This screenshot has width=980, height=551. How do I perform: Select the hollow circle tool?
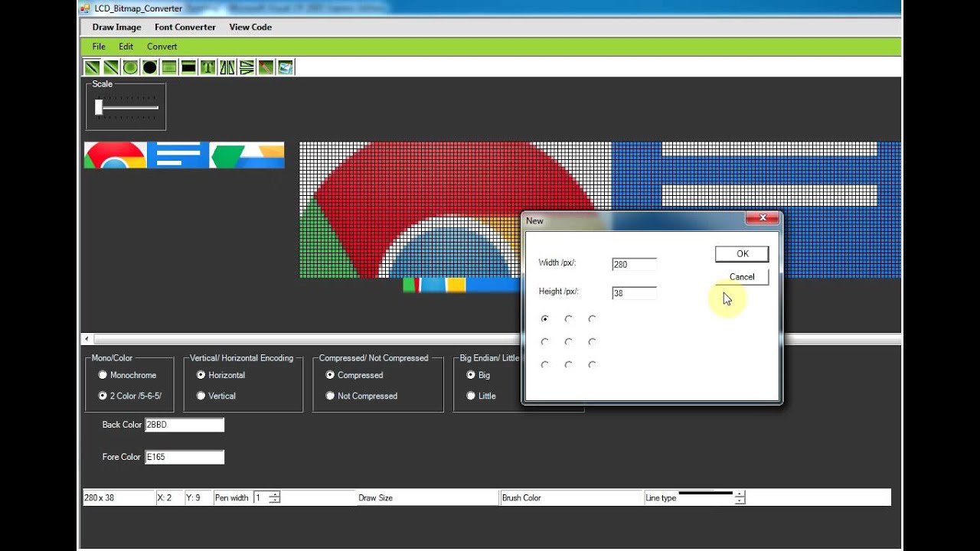point(129,67)
